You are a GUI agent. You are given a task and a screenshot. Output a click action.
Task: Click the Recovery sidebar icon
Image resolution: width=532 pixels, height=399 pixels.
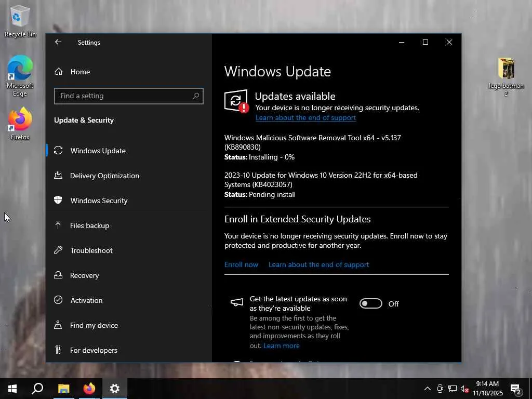[58, 275]
